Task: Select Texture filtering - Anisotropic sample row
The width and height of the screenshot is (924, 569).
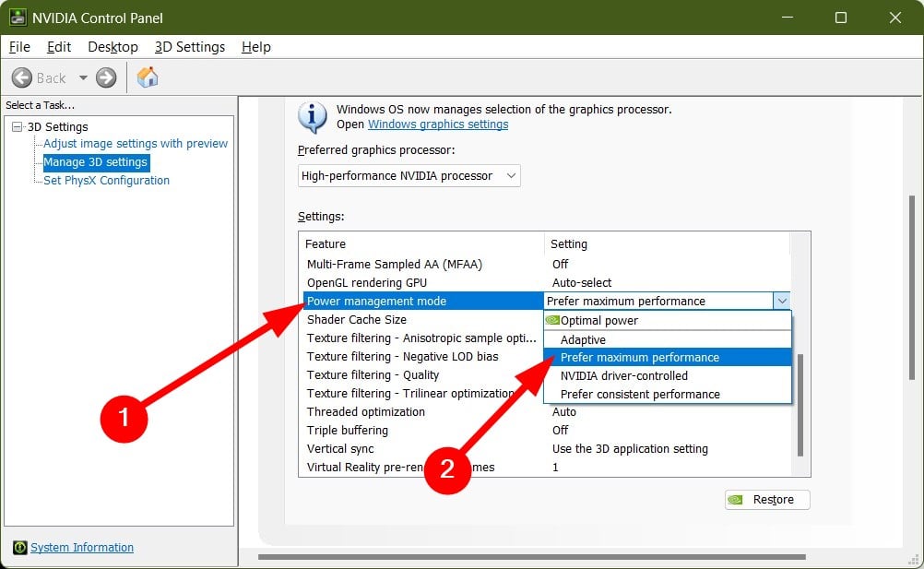Action: pos(423,338)
